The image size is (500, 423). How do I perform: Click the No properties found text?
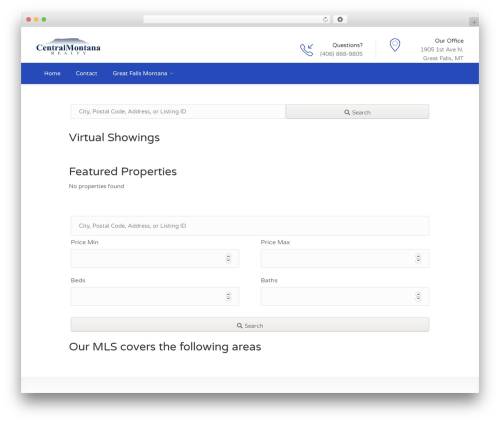(x=96, y=186)
